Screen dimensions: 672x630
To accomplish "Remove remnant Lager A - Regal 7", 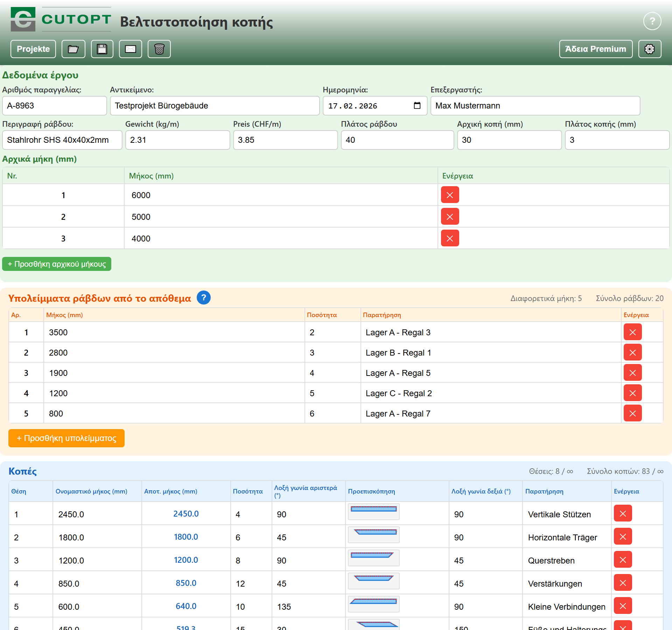I will point(633,413).
